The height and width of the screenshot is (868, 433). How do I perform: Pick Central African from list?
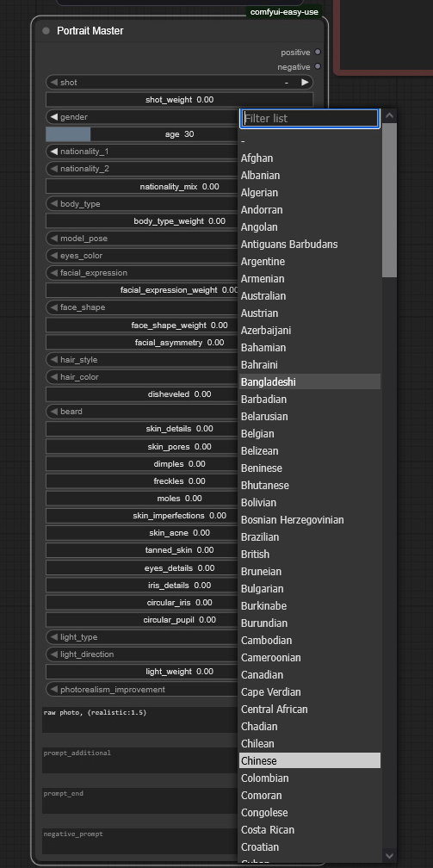[x=310, y=710]
